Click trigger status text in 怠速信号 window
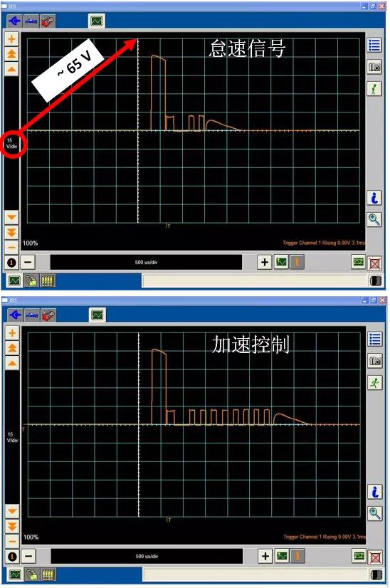Image resolution: width=390 pixels, height=588 pixels. click(x=324, y=243)
